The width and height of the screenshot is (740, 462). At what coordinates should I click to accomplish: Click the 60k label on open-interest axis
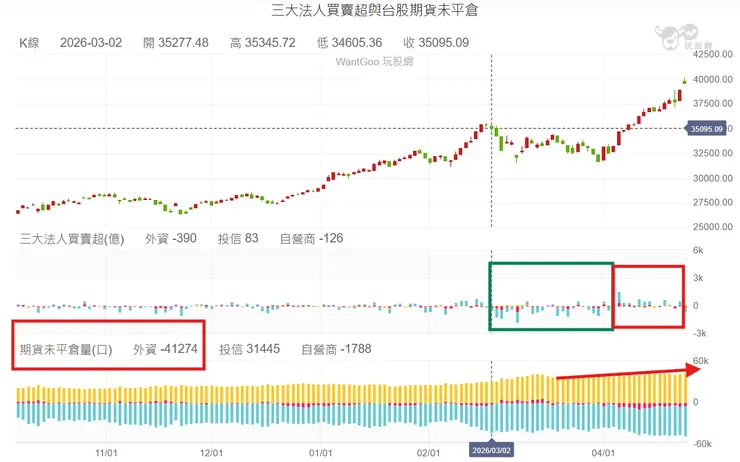click(700, 361)
